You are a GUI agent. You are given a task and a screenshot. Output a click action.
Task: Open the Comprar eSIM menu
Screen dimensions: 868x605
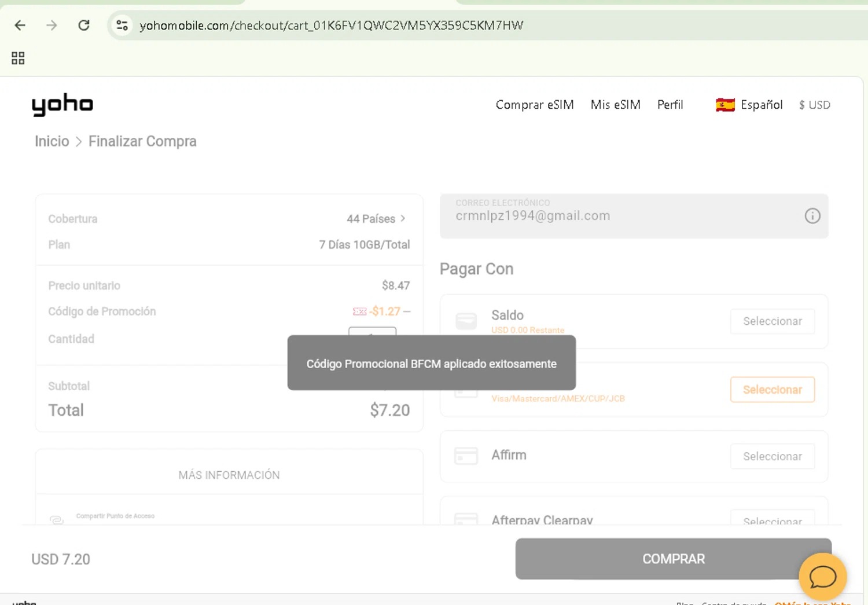[535, 105]
